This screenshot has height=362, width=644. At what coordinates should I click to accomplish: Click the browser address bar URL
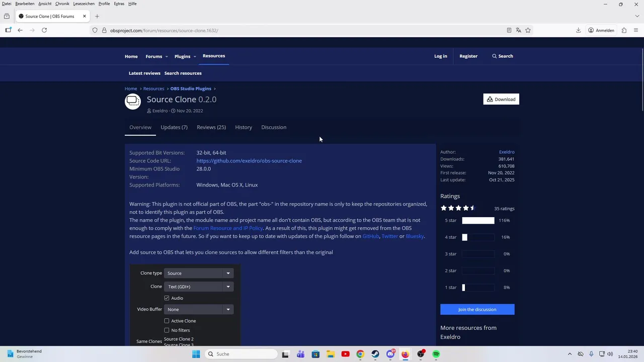tap(164, 30)
